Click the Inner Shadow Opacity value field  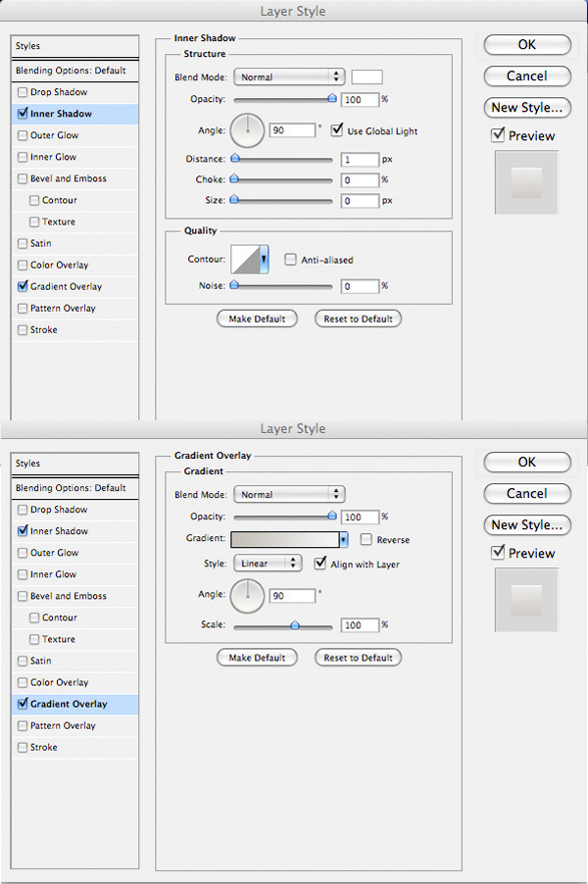[x=360, y=100]
